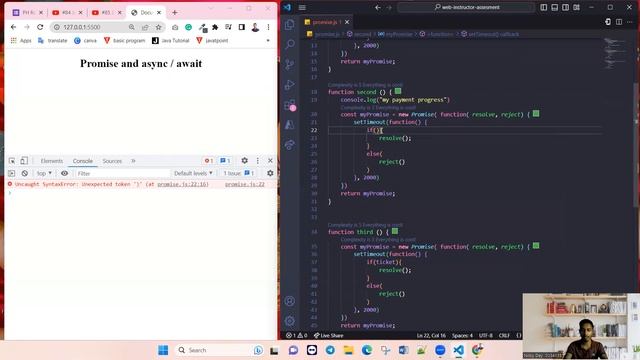Viewport: 640px width, 360px height.
Task: Toggle DevTools device toolbar
Action: 24,161
